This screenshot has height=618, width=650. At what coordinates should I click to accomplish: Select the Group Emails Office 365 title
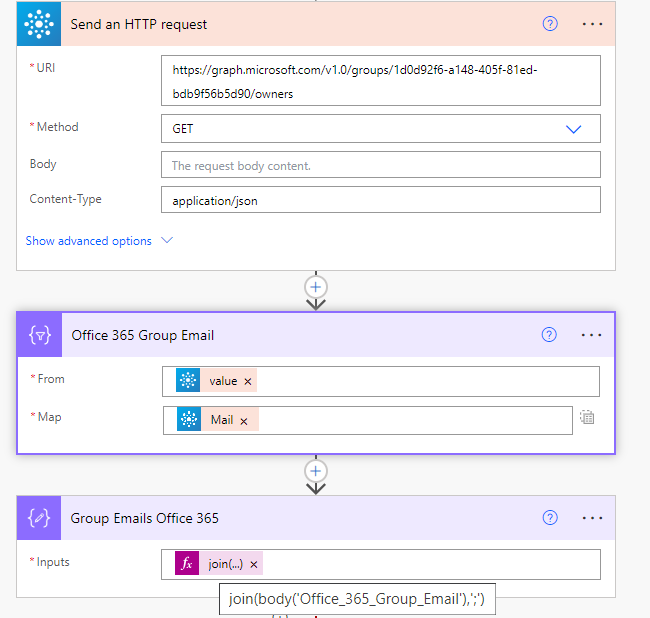(x=144, y=518)
